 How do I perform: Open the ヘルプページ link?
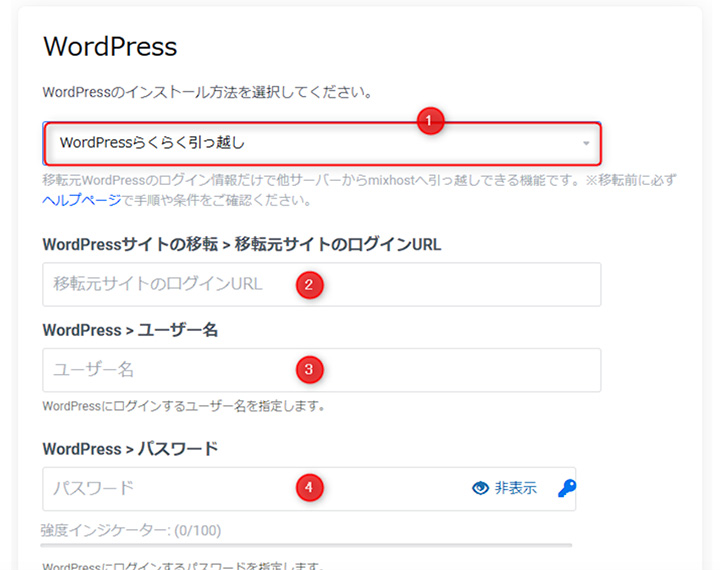(82, 200)
